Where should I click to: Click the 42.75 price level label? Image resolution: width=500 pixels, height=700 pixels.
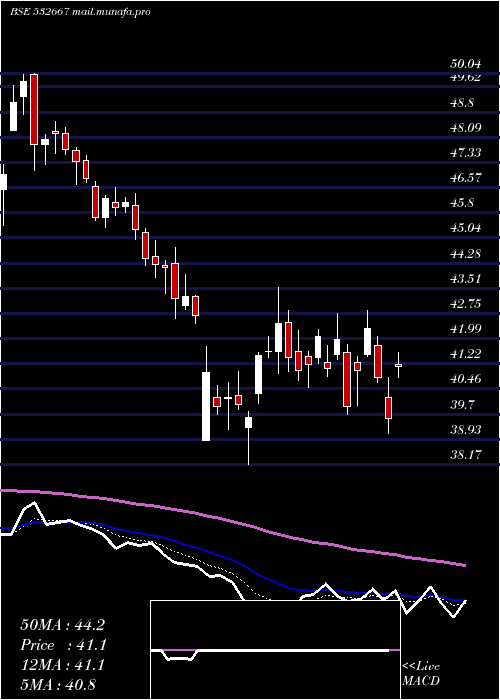click(465, 304)
